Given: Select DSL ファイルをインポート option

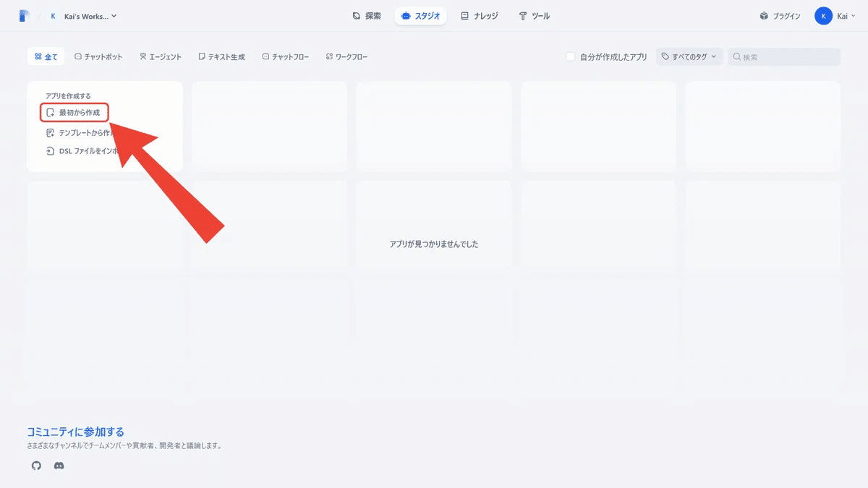Looking at the screenshot, I should pos(81,151).
